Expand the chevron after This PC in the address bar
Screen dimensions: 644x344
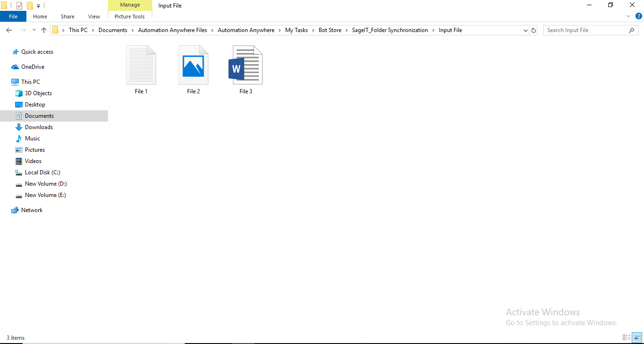[93, 30]
